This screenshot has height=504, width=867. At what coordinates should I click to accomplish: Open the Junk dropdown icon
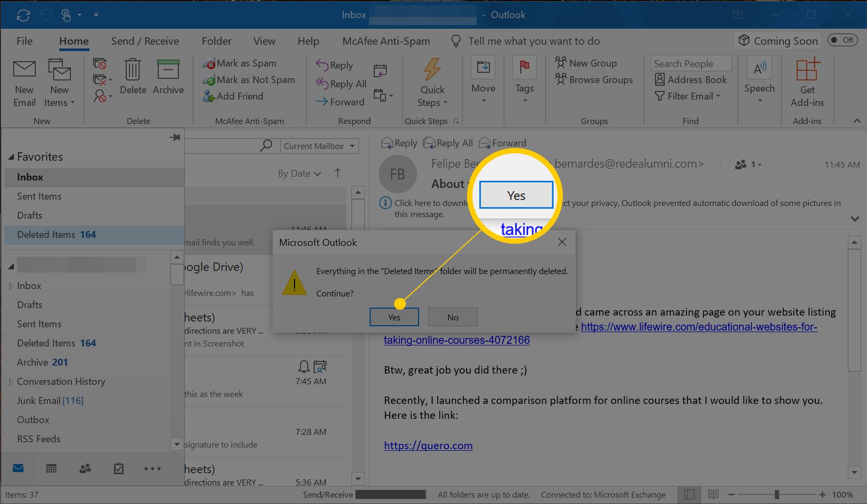click(102, 96)
